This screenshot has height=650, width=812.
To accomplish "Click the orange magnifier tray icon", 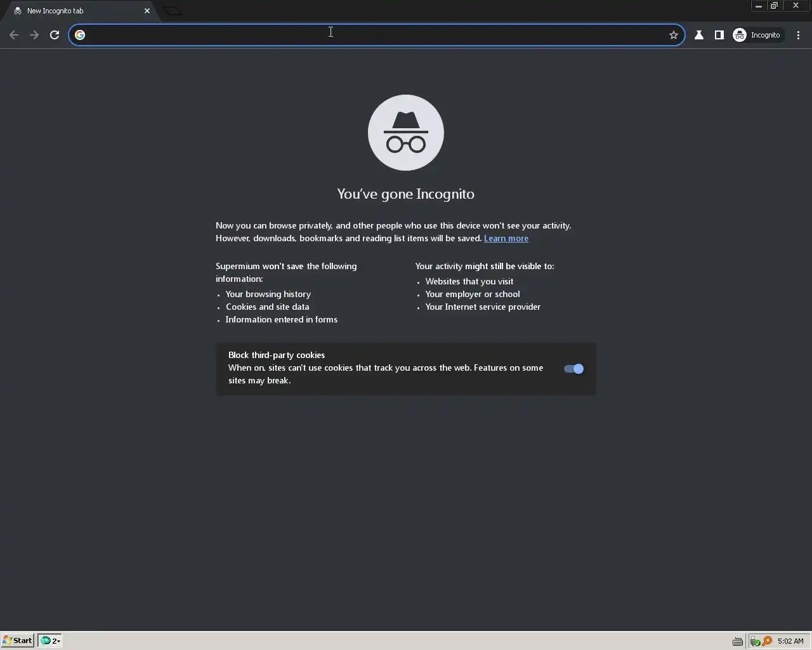I will coord(767,641).
